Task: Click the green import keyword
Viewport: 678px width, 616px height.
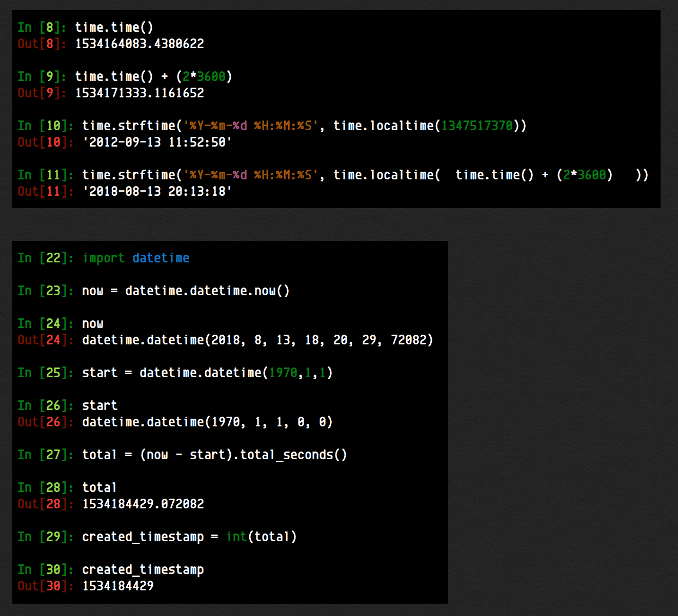Action: (103, 258)
